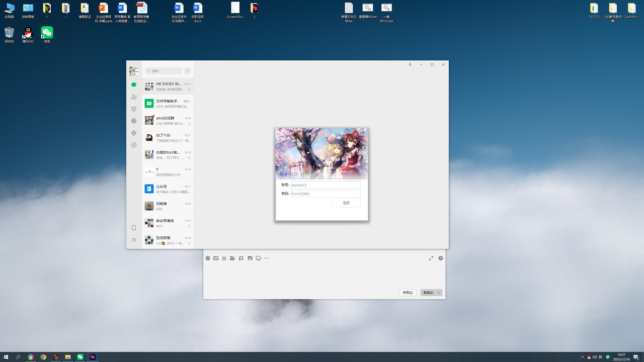Open the emoji picker in chat toolbar
The width and height of the screenshot is (644, 362).
coord(208,258)
